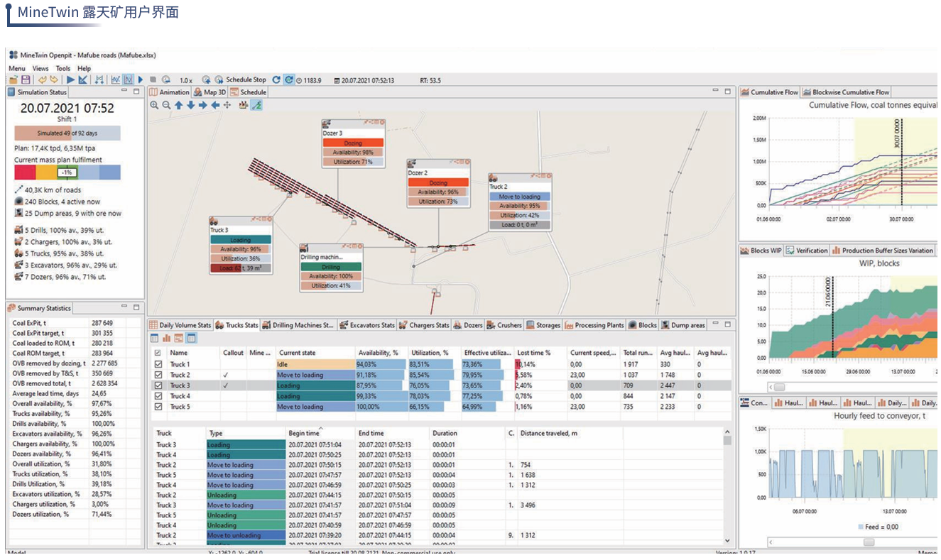The width and height of the screenshot is (941, 560).
Task: Open the Views menu
Action: click(40, 68)
